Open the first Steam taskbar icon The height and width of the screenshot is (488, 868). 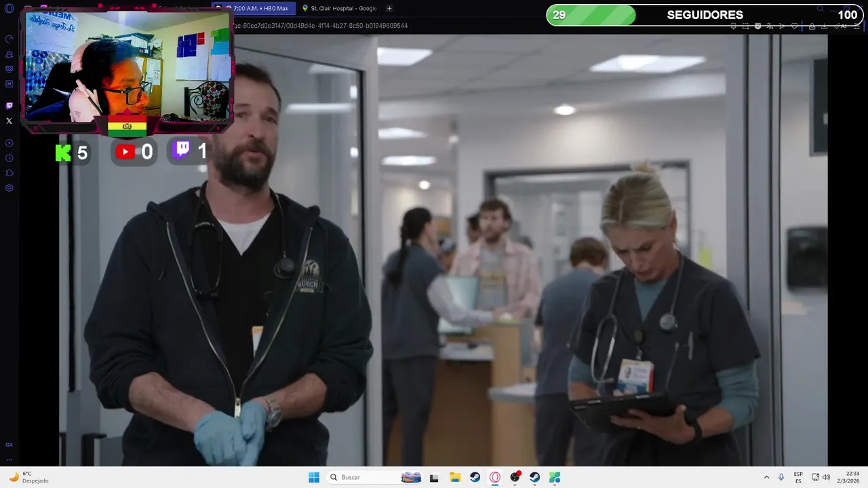475,477
